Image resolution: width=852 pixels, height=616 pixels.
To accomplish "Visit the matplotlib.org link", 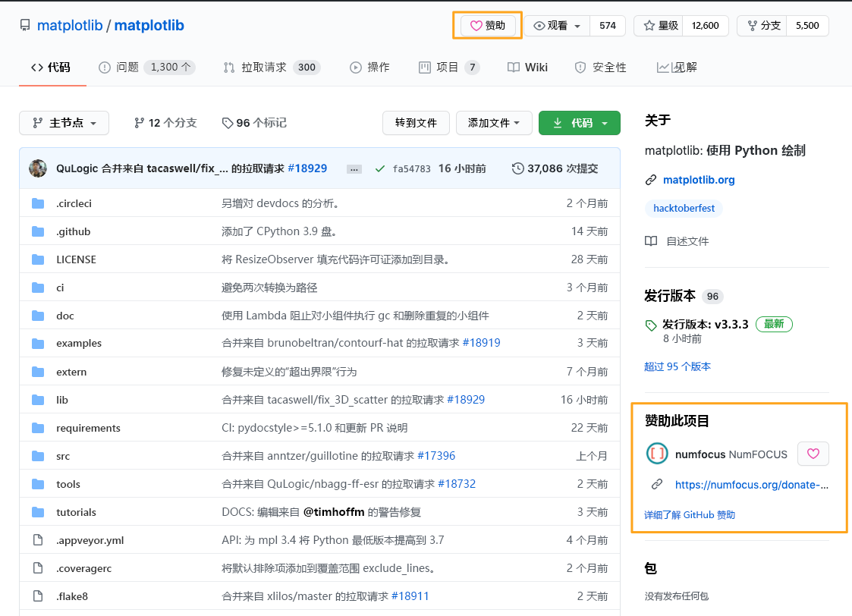I will coord(699,180).
